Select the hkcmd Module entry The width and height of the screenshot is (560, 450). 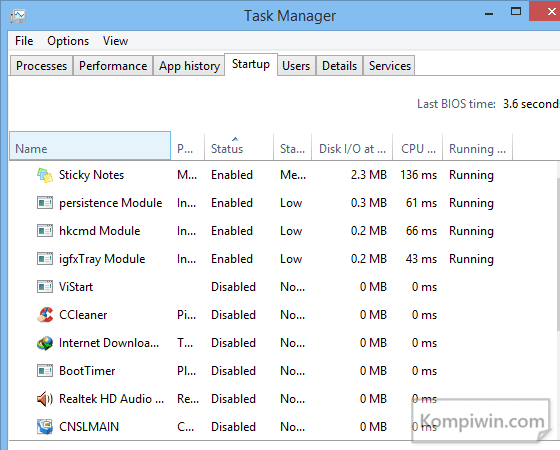coord(100,231)
